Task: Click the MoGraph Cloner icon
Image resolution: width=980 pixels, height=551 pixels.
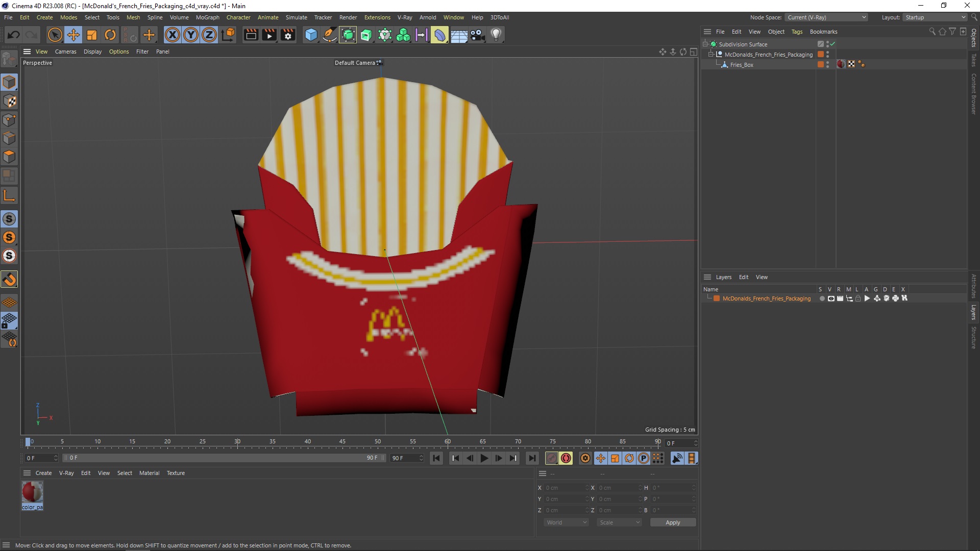Action: coord(403,35)
